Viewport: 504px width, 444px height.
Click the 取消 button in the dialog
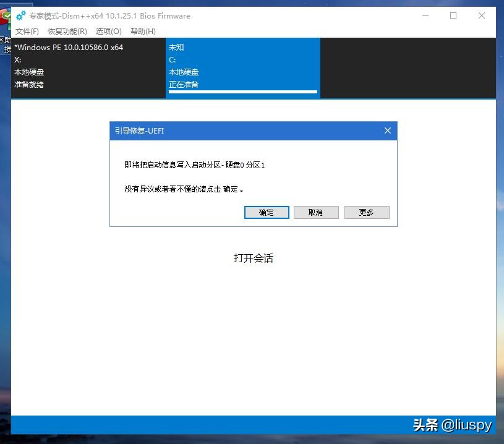click(x=316, y=212)
